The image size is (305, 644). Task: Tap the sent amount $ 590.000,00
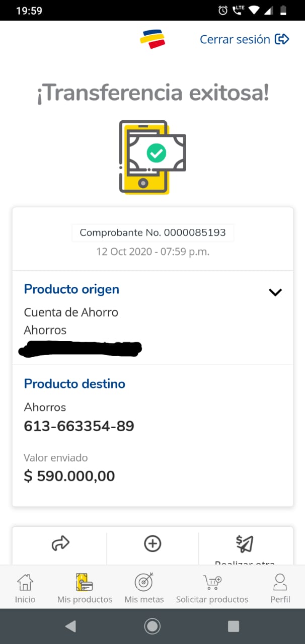point(69,475)
